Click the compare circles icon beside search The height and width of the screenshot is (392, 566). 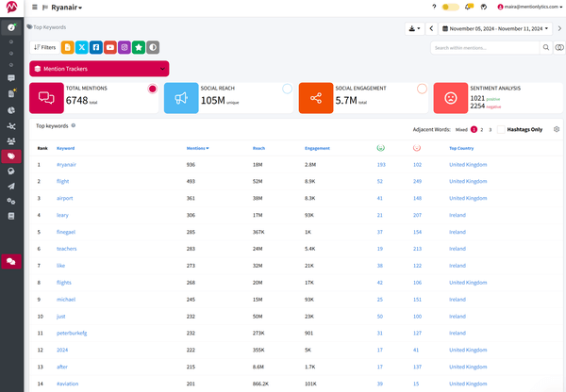pos(559,48)
